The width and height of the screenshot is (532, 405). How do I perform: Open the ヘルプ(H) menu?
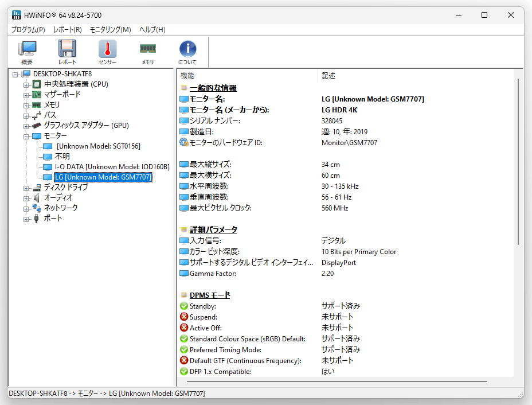[x=152, y=29]
